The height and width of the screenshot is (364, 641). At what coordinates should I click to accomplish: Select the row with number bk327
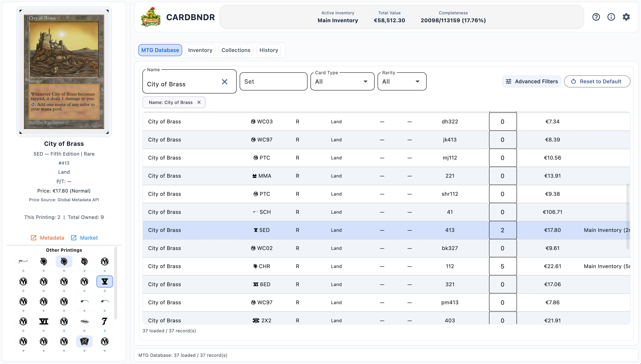(x=386, y=248)
